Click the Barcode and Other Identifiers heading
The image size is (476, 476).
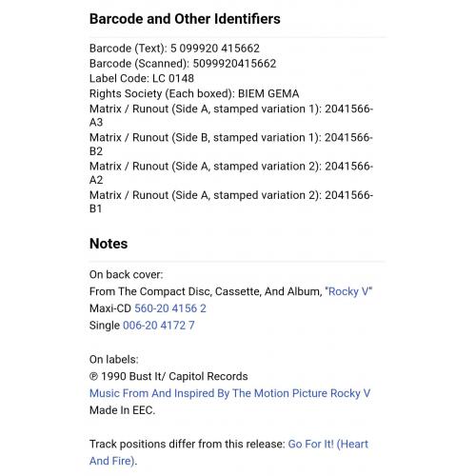tap(185, 19)
